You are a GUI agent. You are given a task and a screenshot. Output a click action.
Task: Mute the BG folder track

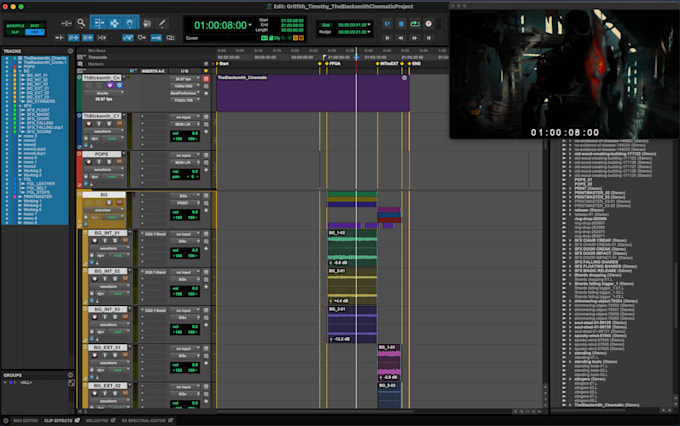coord(118,202)
